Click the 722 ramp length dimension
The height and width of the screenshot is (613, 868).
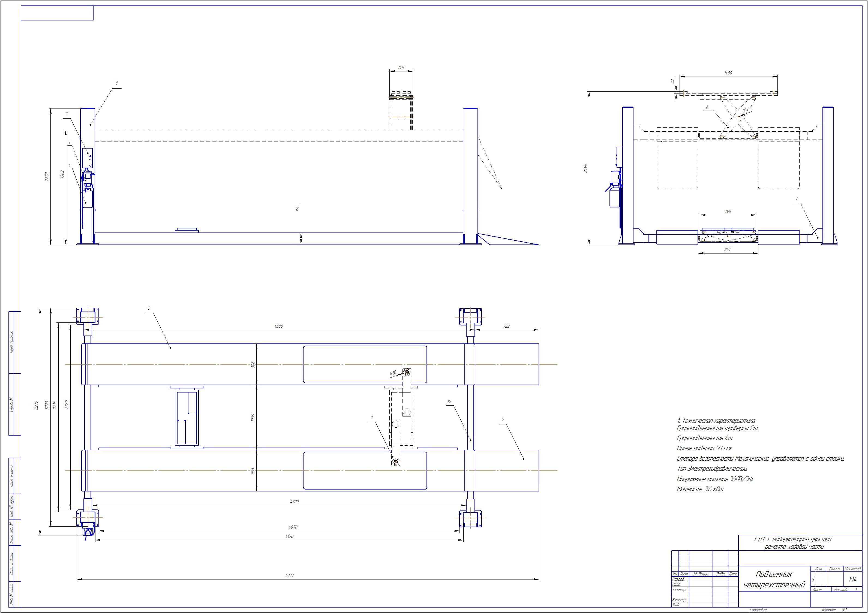(507, 326)
